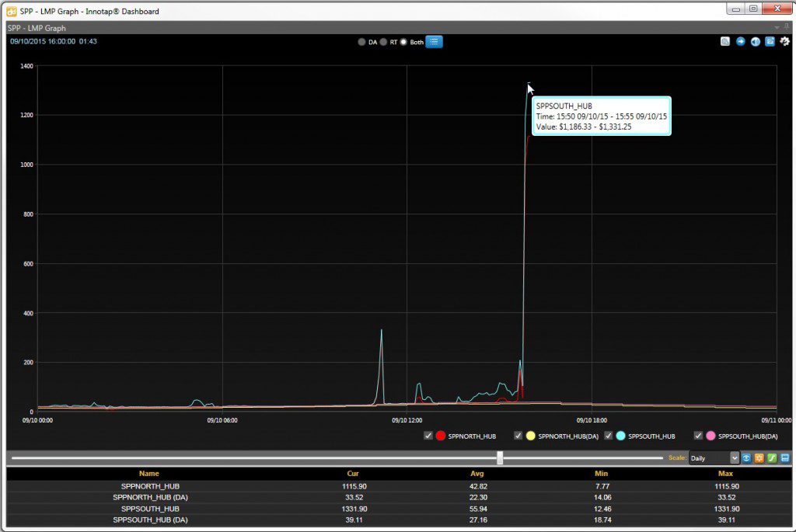Image resolution: width=796 pixels, height=532 pixels.
Task: Click the Max value 39.11
Action: (x=727, y=520)
